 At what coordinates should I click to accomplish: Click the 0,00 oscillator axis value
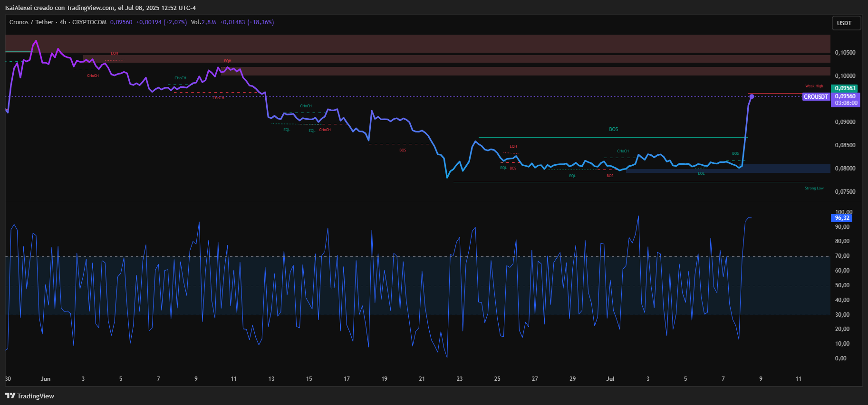click(x=841, y=358)
